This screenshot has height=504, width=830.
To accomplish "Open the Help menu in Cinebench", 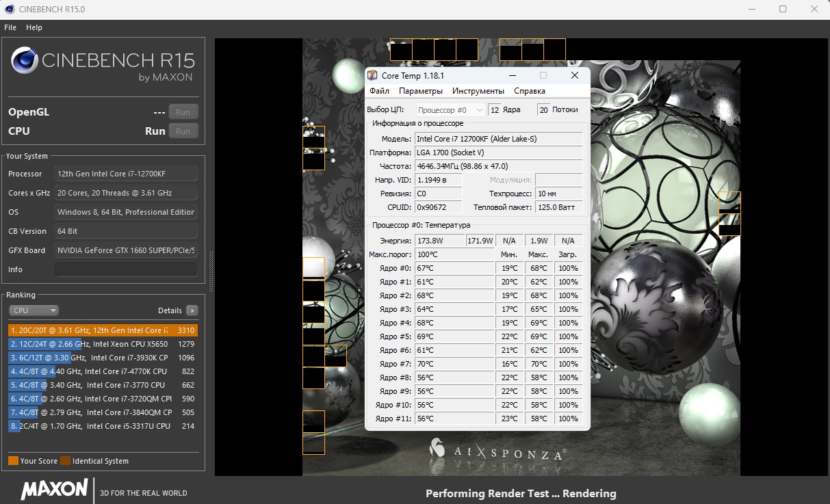I will pos(34,27).
